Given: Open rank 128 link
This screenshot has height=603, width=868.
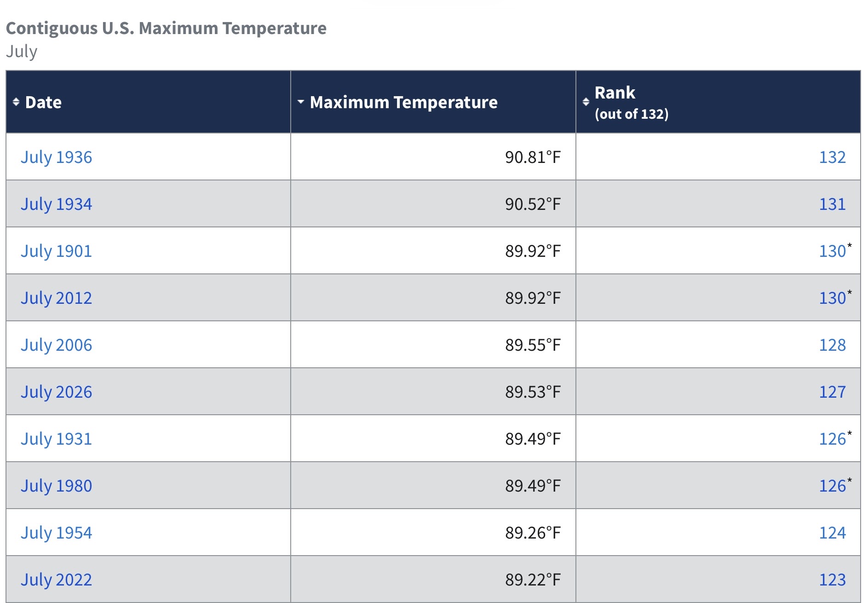Looking at the screenshot, I should (832, 345).
